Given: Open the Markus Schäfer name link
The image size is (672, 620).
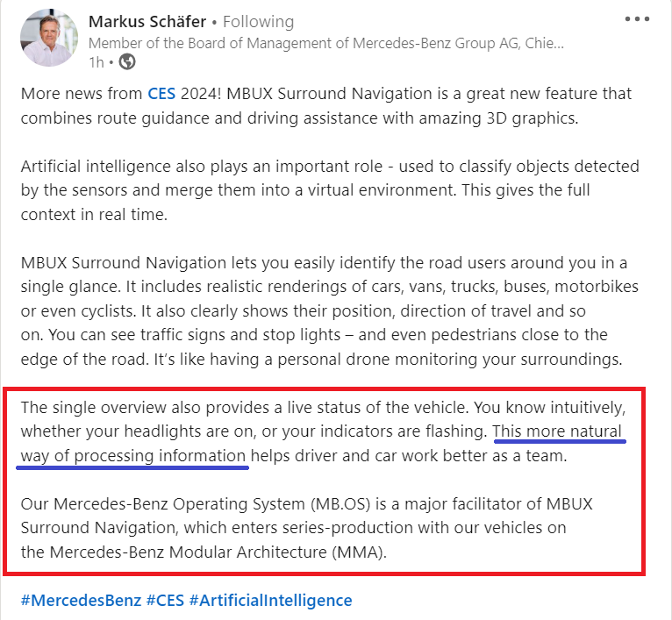Looking at the screenshot, I should [147, 21].
